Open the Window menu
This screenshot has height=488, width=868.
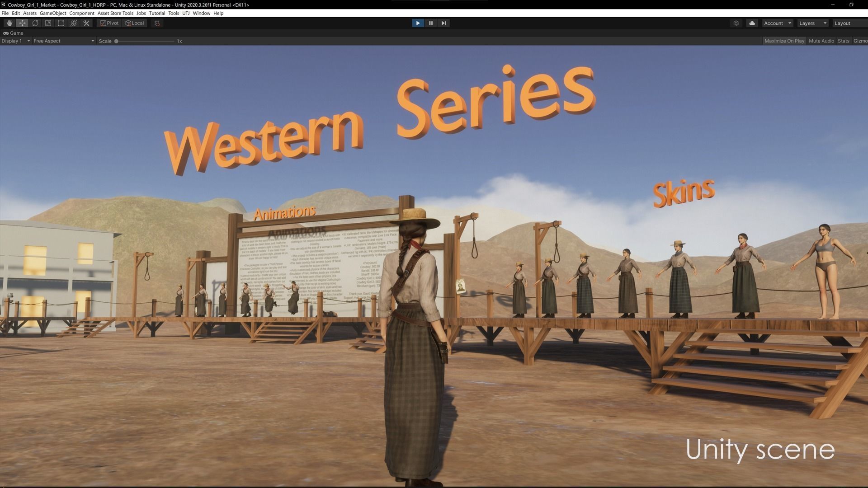[x=201, y=13]
